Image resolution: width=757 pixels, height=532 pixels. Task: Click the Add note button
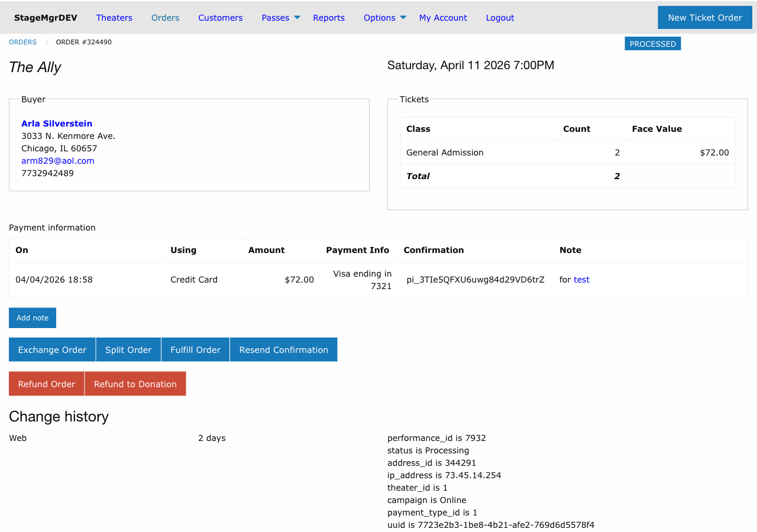point(33,318)
